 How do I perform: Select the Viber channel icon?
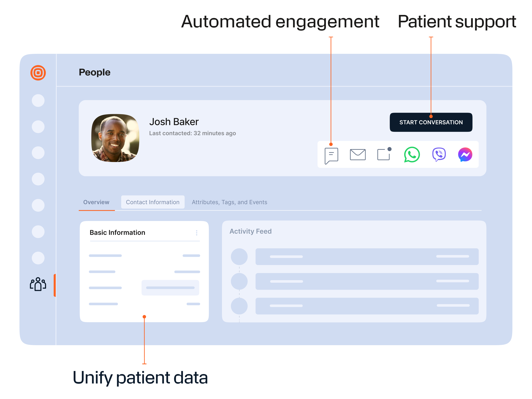(439, 155)
